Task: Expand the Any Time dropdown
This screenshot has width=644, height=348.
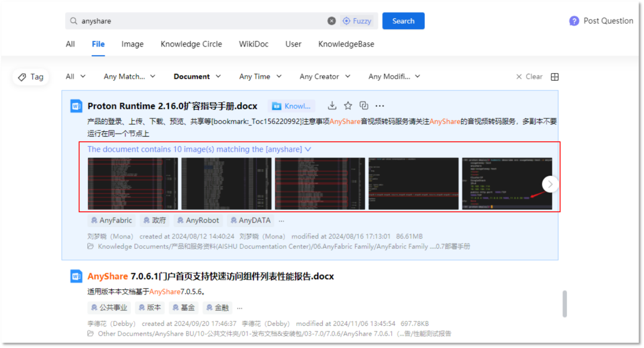Action: pos(261,77)
